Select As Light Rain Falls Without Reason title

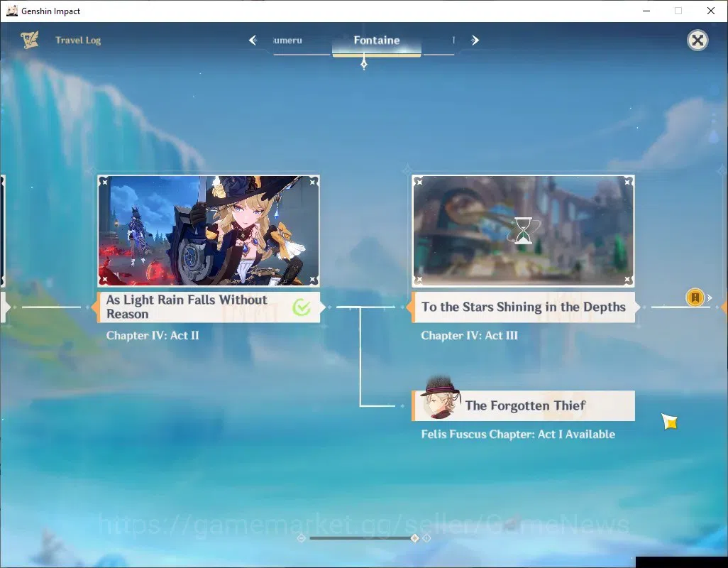coord(209,307)
